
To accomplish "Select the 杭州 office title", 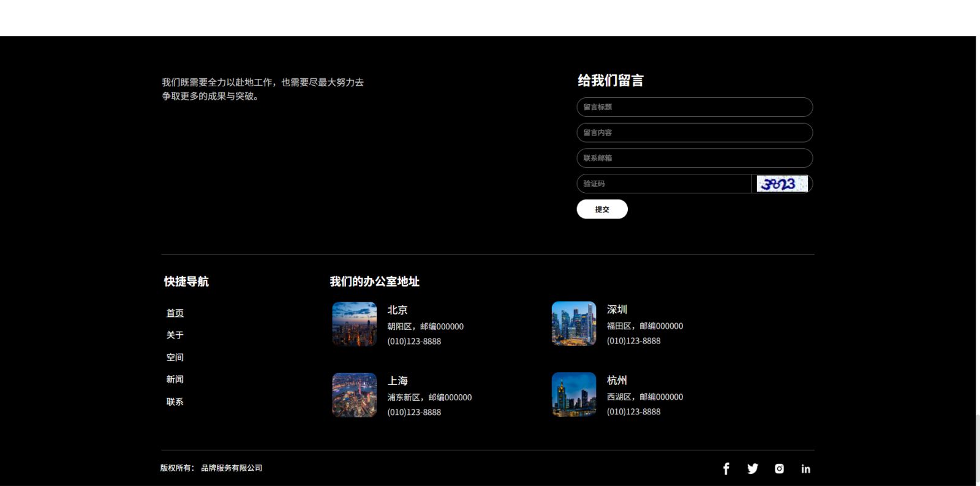I will (617, 380).
